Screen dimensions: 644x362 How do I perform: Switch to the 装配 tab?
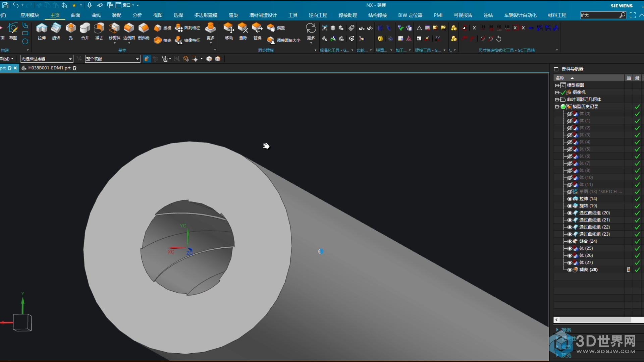[x=117, y=15]
